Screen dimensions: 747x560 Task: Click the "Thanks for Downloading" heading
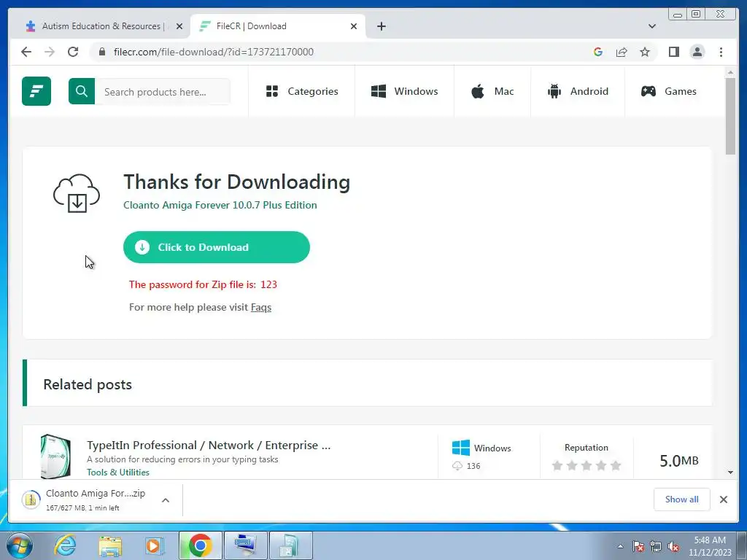coord(237,182)
